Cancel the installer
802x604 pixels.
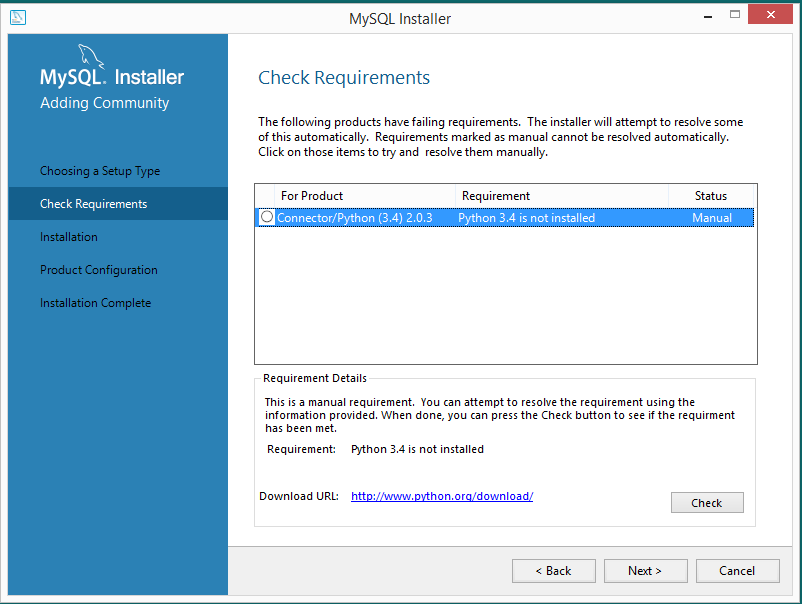738,571
